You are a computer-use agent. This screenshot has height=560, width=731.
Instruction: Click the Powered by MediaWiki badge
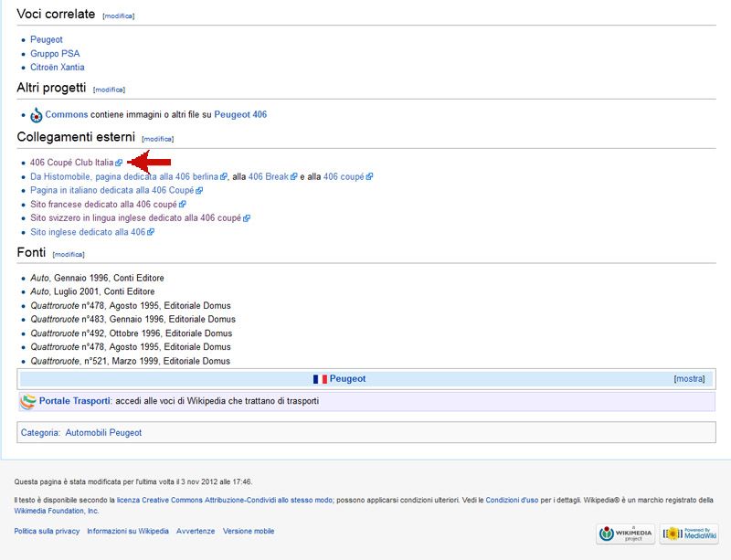tap(689, 533)
